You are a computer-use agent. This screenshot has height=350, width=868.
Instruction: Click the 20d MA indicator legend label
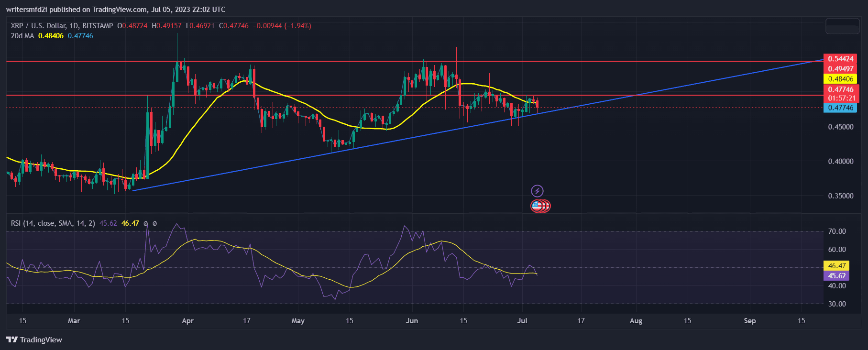(x=22, y=36)
